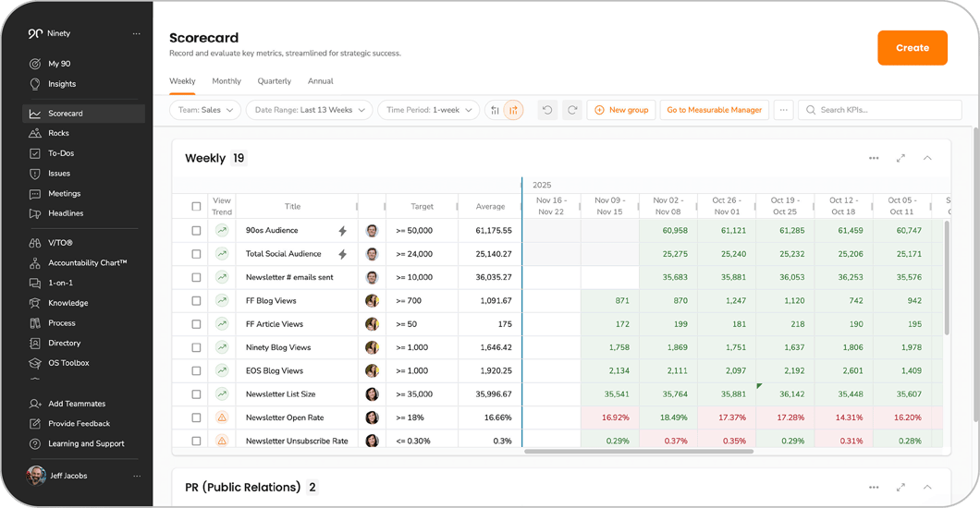The image size is (980, 508).
Task: Click the vertical scrollbar of the Weekly table
Action: click(946, 278)
